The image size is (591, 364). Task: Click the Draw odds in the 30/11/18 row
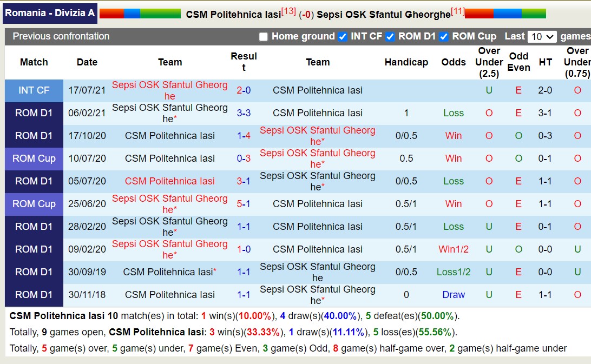[453, 295]
